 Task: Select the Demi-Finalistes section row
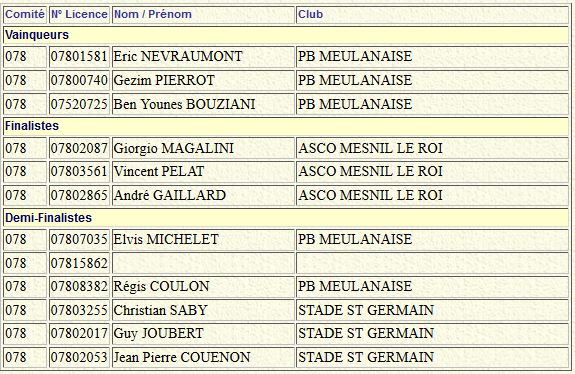pyautogui.click(x=286, y=217)
